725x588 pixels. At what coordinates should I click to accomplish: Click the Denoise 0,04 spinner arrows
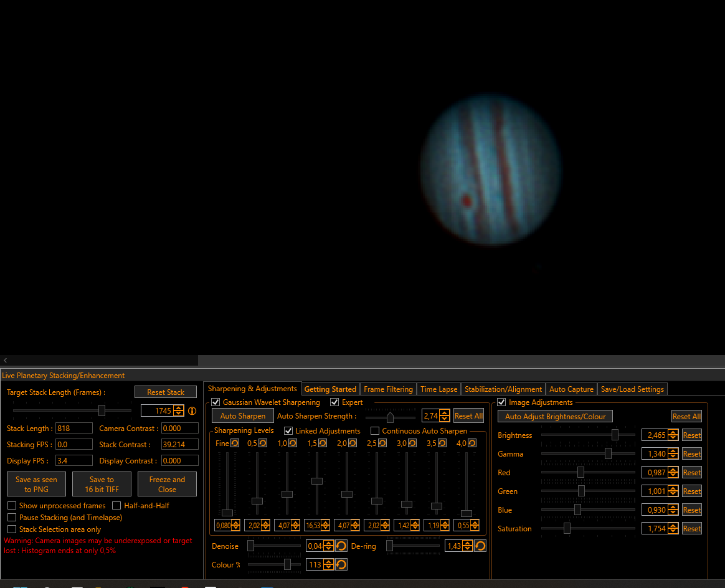click(x=328, y=546)
